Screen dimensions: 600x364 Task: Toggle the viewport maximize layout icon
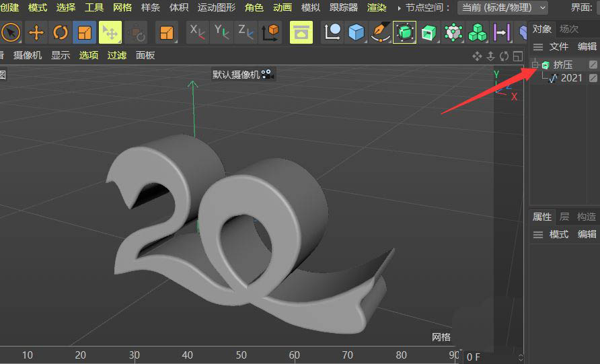click(518, 57)
